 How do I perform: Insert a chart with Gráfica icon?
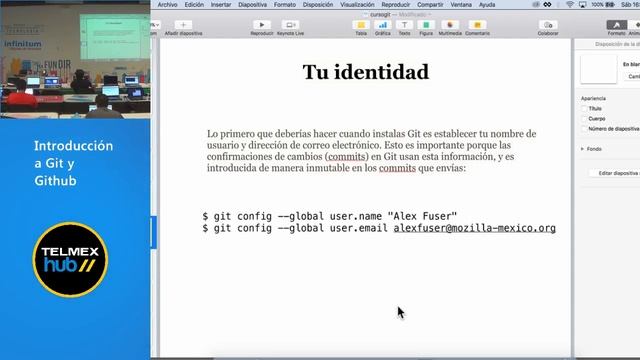(382, 25)
